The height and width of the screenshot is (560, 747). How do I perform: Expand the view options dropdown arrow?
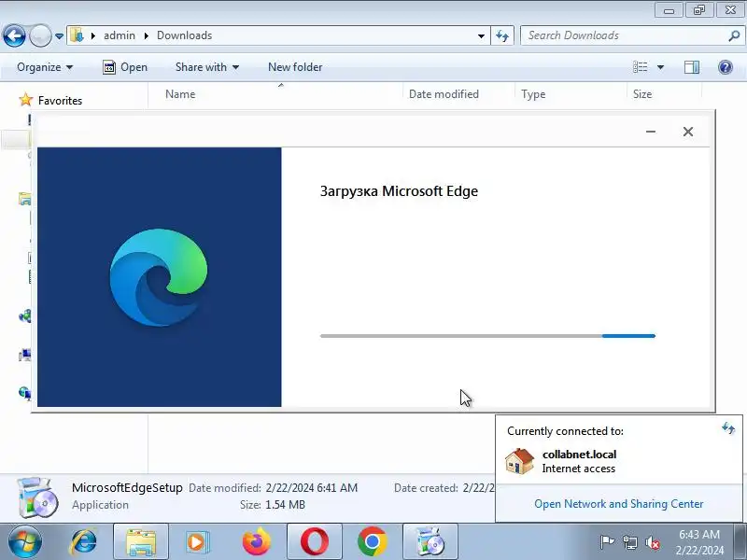tap(660, 67)
